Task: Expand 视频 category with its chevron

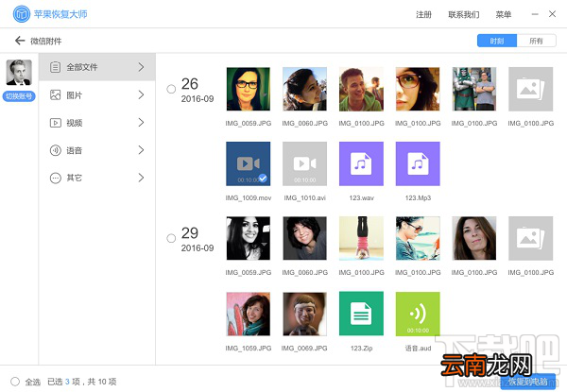Action: point(141,123)
